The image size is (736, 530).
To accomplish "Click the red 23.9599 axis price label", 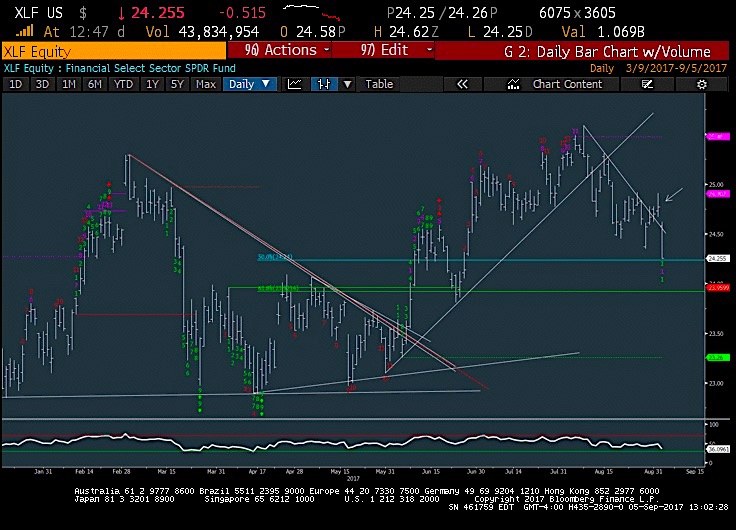I will (x=718, y=287).
